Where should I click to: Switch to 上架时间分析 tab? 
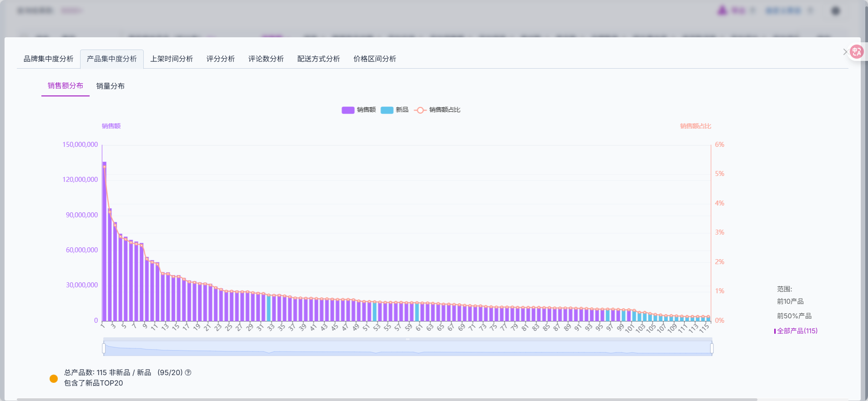click(x=172, y=59)
